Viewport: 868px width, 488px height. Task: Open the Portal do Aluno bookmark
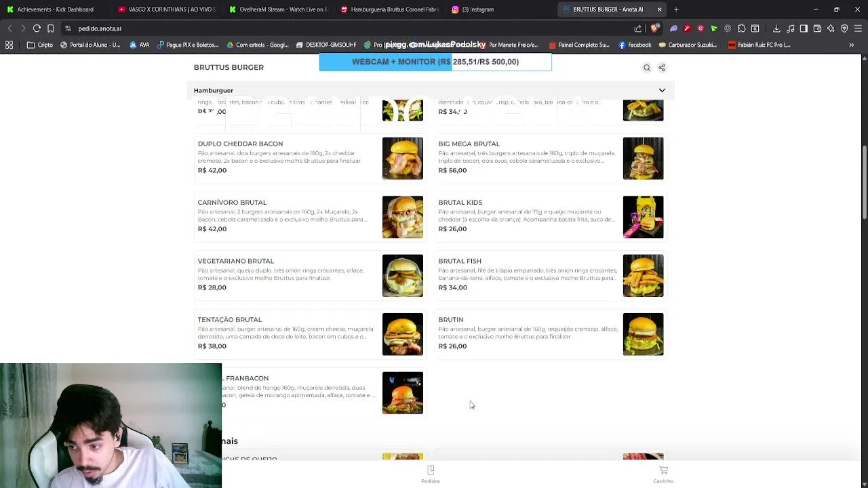point(90,45)
